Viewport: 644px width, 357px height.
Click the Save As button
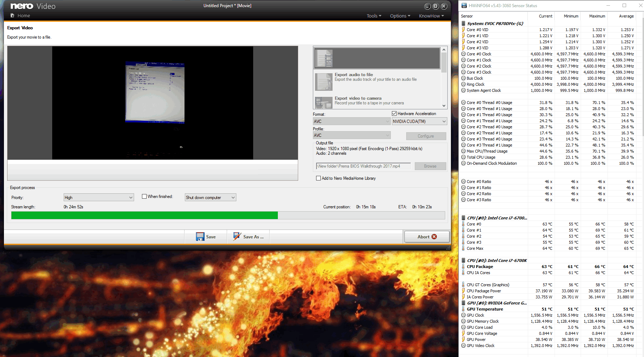click(x=248, y=237)
